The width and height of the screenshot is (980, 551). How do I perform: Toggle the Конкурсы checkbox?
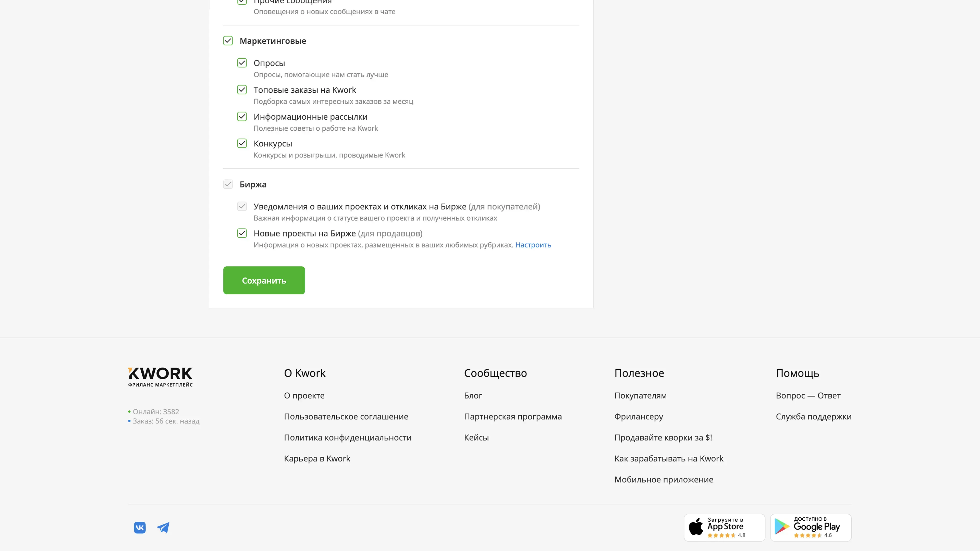coord(242,143)
